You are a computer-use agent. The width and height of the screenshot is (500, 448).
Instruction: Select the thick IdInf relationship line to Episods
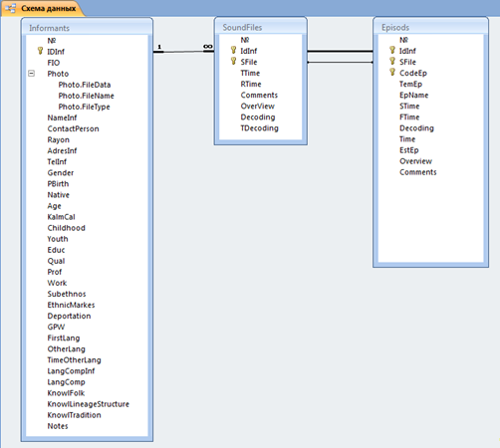[340, 51]
